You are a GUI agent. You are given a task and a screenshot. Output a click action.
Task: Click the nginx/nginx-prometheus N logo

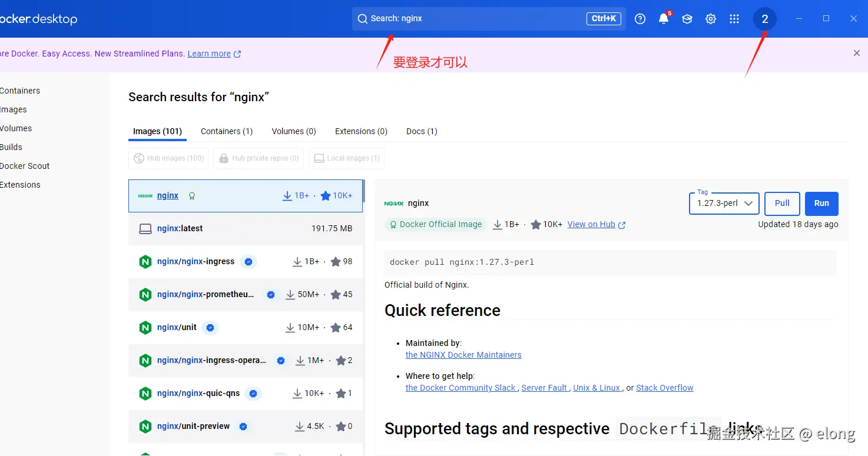pos(145,295)
